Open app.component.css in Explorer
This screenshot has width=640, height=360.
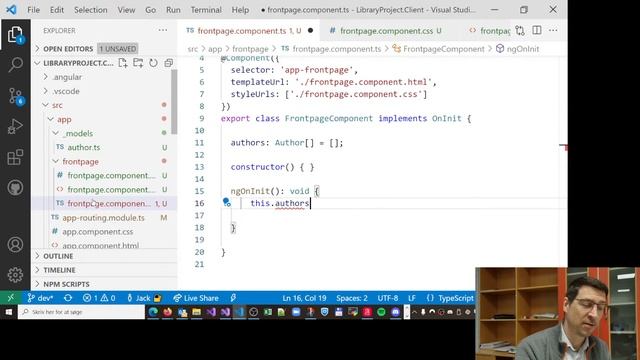click(98, 231)
